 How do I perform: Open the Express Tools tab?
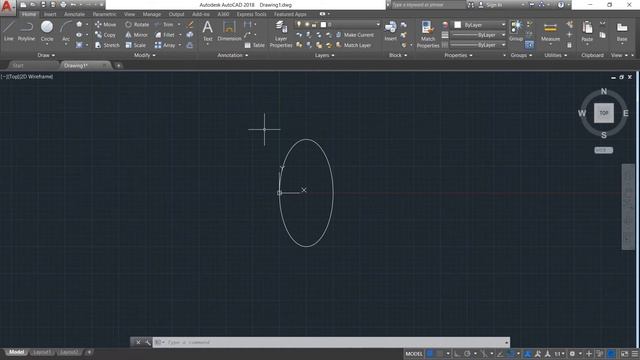click(x=251, y=14)
